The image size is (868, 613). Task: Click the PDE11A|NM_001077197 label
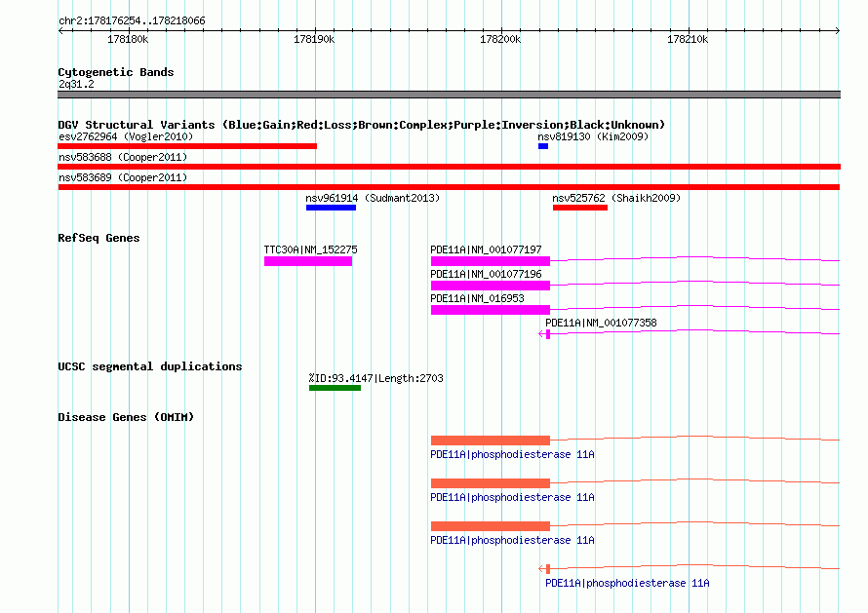(486, 250)
